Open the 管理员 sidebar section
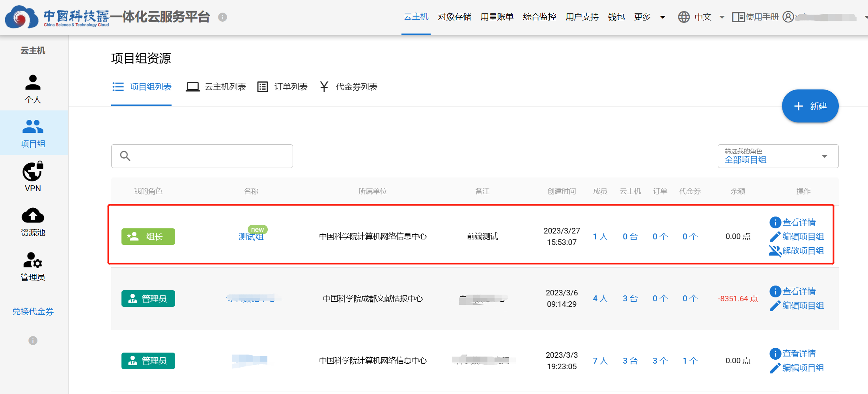 pos(33,266)
